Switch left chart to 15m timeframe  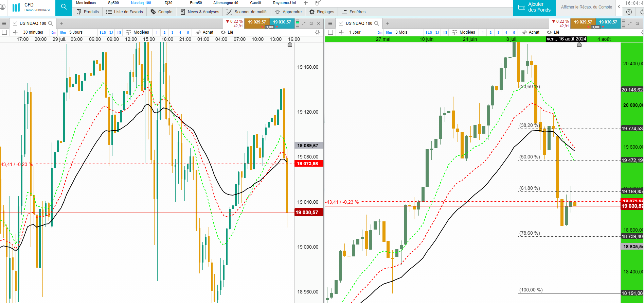click(x=62, y=33)
